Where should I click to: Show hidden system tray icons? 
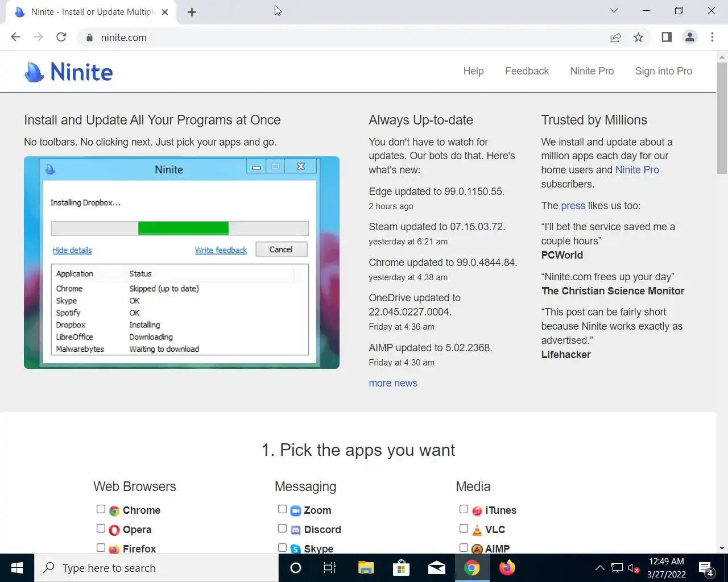point(599,568)
